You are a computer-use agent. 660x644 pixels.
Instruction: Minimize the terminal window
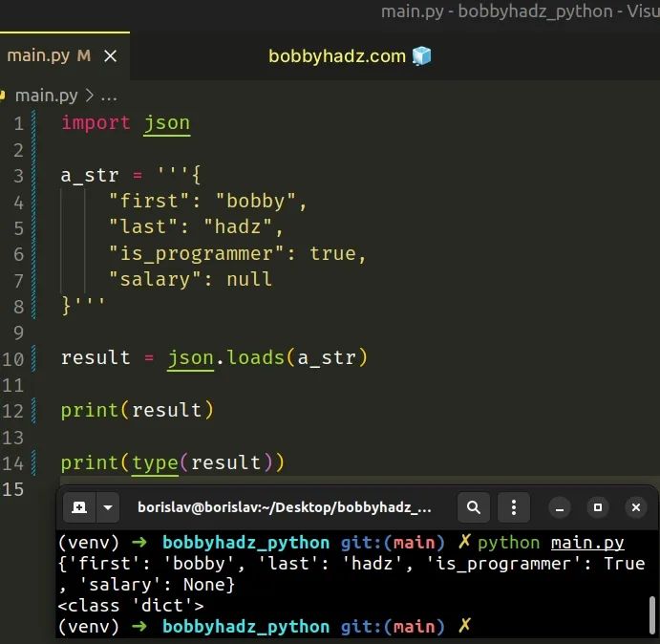coord(560,507)
